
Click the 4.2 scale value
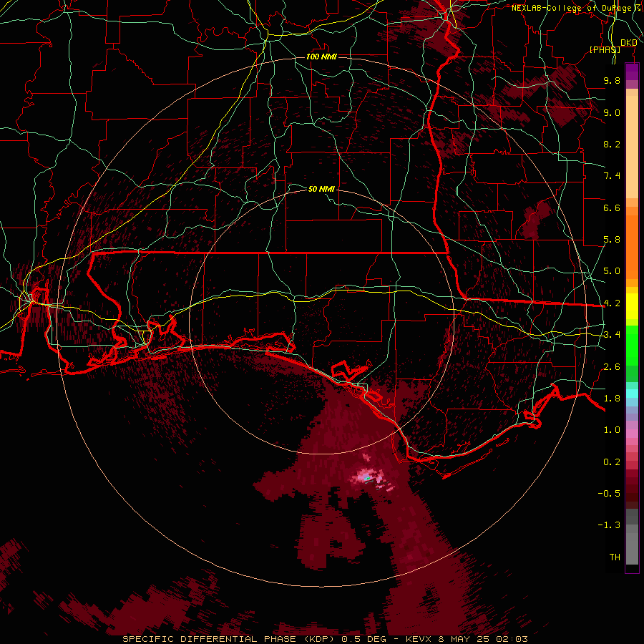pyautogui.click(x=612, y=303)
